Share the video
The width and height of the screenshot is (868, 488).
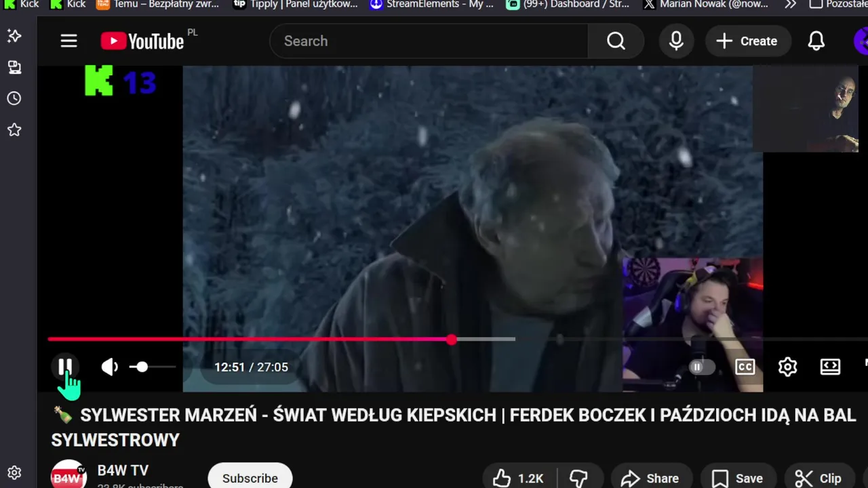[x=651, y=478]
